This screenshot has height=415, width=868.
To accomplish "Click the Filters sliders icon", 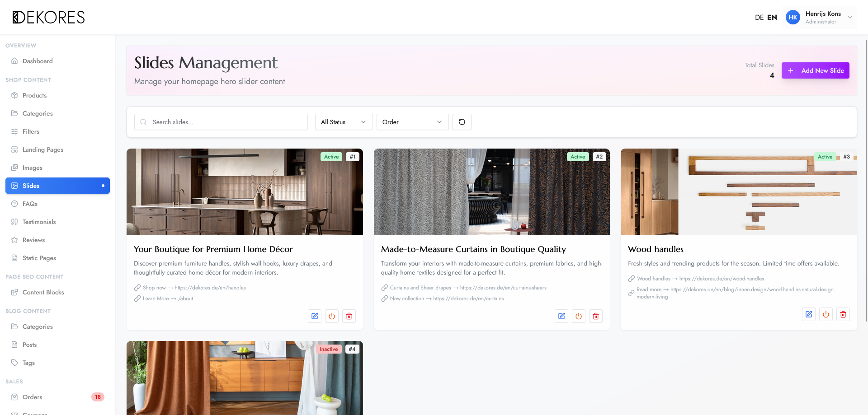I will click(x=14, y=131).
